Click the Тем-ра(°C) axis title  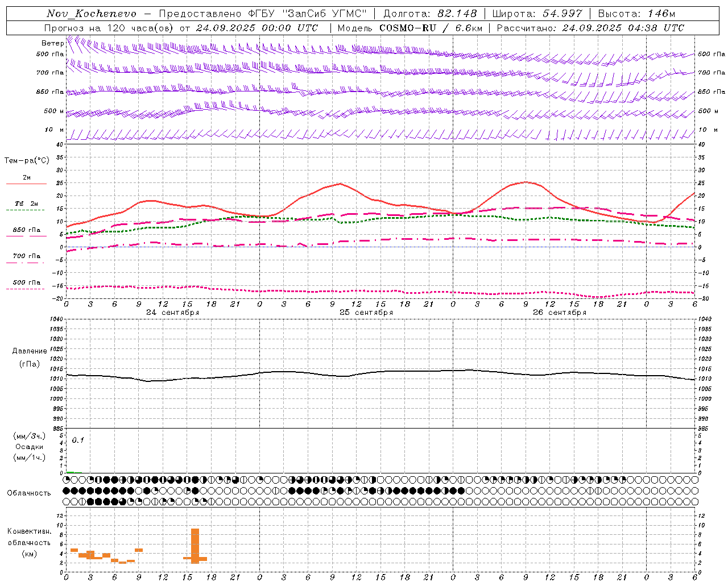tap(27, 161)
